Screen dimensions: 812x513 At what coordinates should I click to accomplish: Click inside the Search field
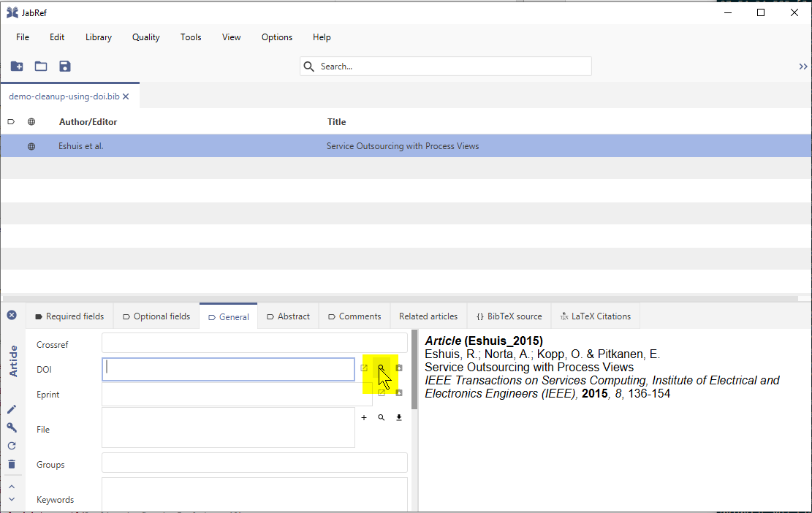click(446, 66)
